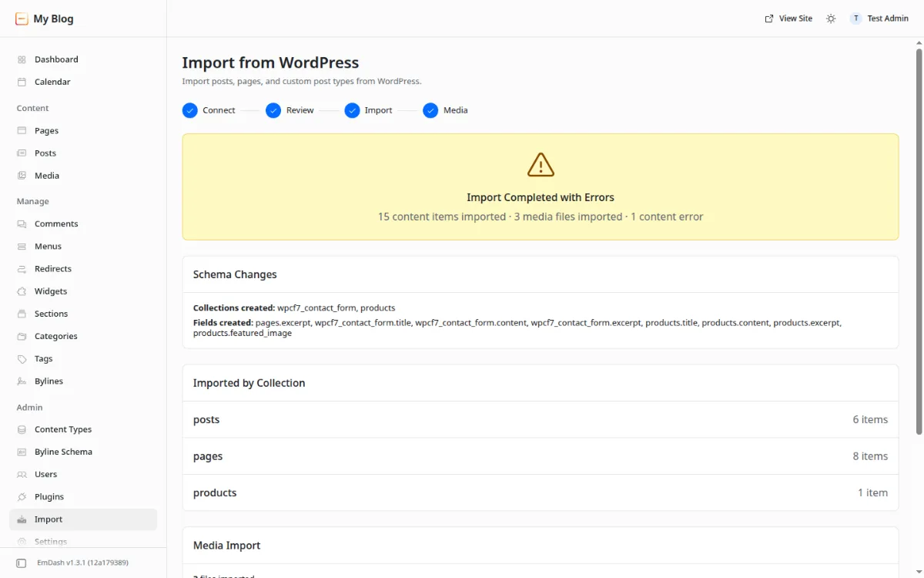Screen dimensions: 924x578
Task: Go to Calendar in the sidebar
Action: click(83, 82)
